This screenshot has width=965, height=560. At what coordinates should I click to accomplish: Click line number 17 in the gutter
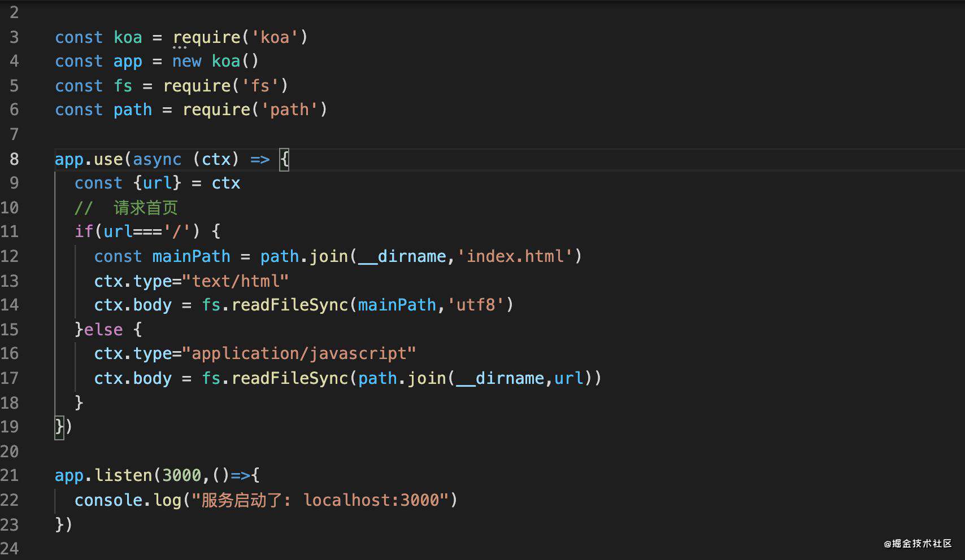click(10, 378)
